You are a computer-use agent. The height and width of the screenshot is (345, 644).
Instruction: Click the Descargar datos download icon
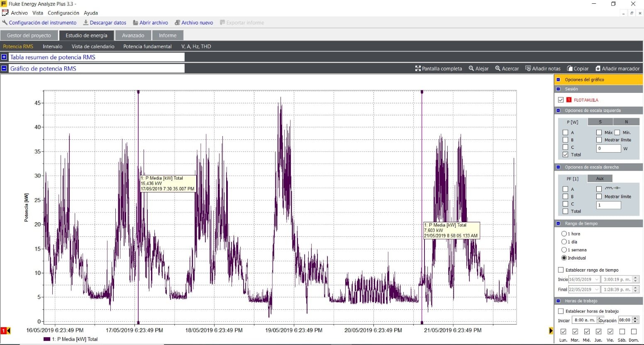click(x=86, y=23)
